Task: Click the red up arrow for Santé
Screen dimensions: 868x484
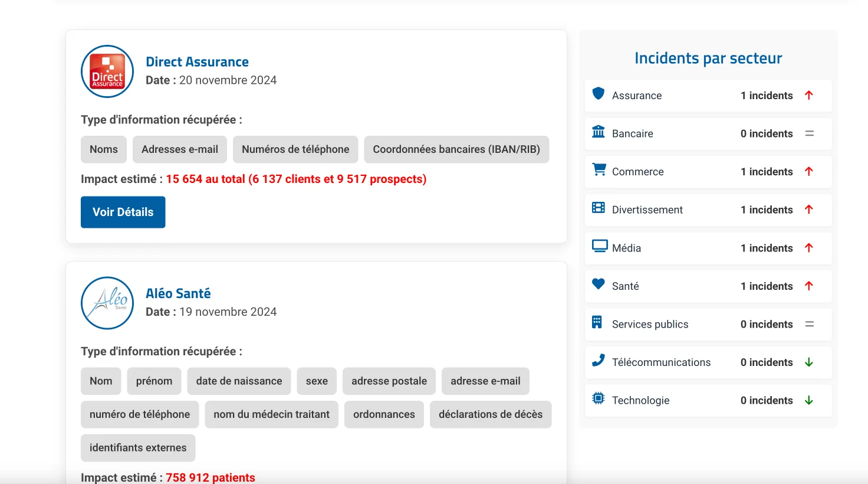Action: click(x=809, y=286)
